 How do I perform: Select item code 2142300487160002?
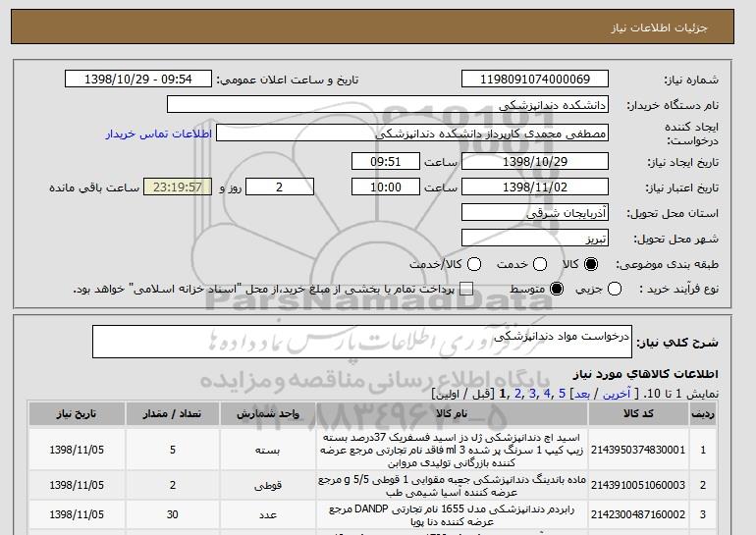(x=638, y=514)
